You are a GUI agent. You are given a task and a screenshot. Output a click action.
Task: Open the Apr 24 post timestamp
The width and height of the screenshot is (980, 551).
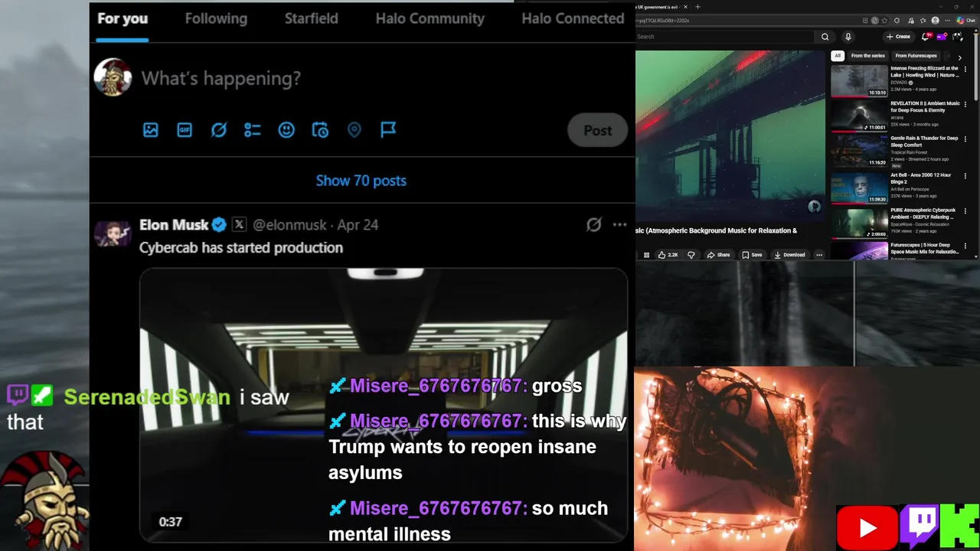[358, 225]
